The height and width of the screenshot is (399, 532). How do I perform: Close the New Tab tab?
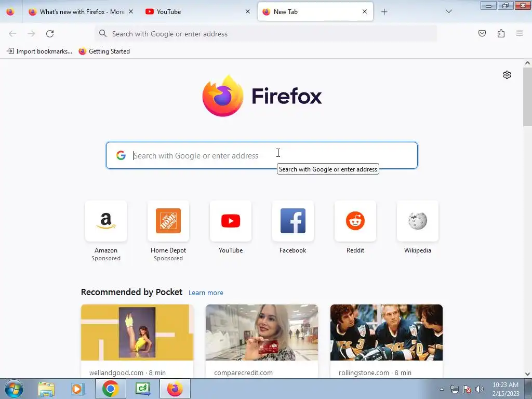point(364,11)
